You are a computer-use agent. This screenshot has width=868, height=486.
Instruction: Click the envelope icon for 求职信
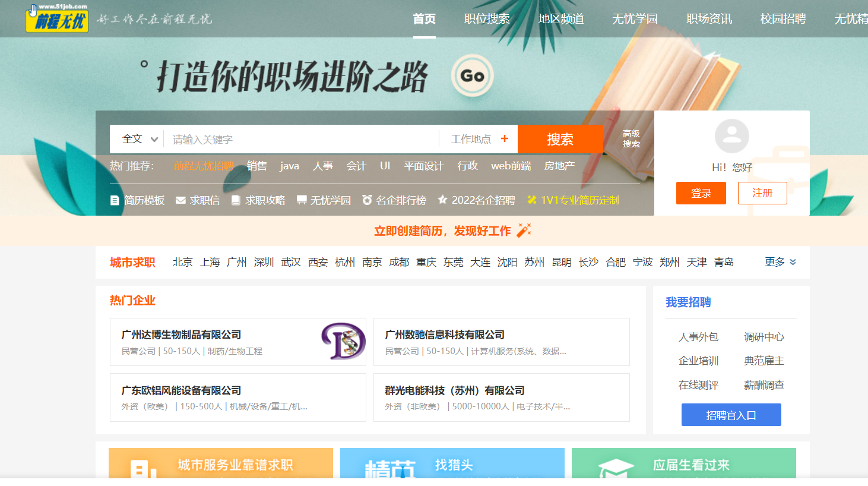pyautogui.click(x=180, y=200)
